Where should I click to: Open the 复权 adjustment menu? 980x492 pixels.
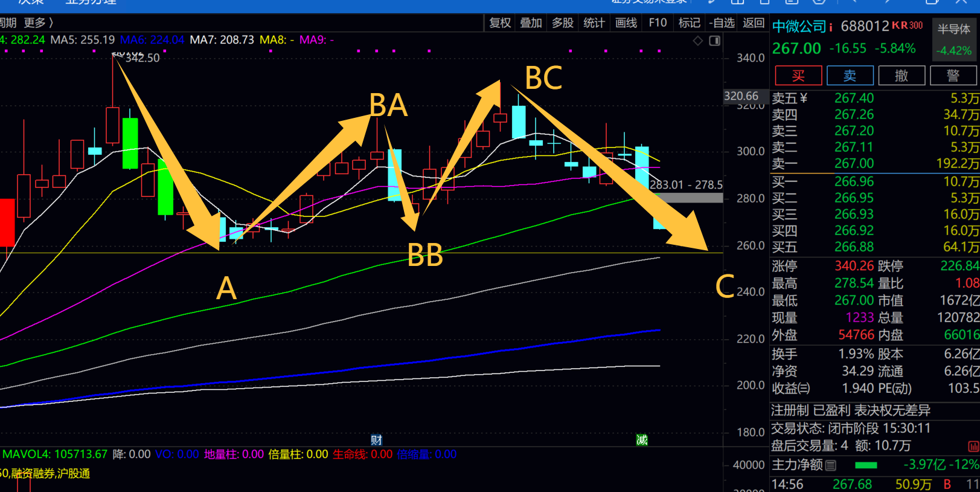click(x=500, y=23)
